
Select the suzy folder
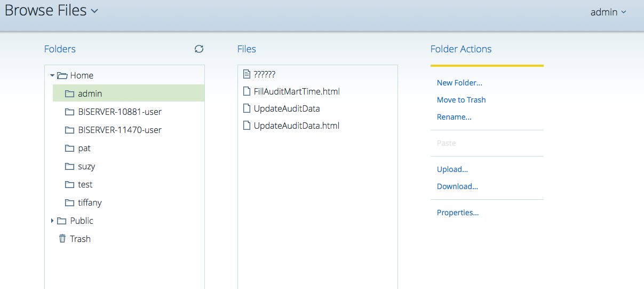86,166
